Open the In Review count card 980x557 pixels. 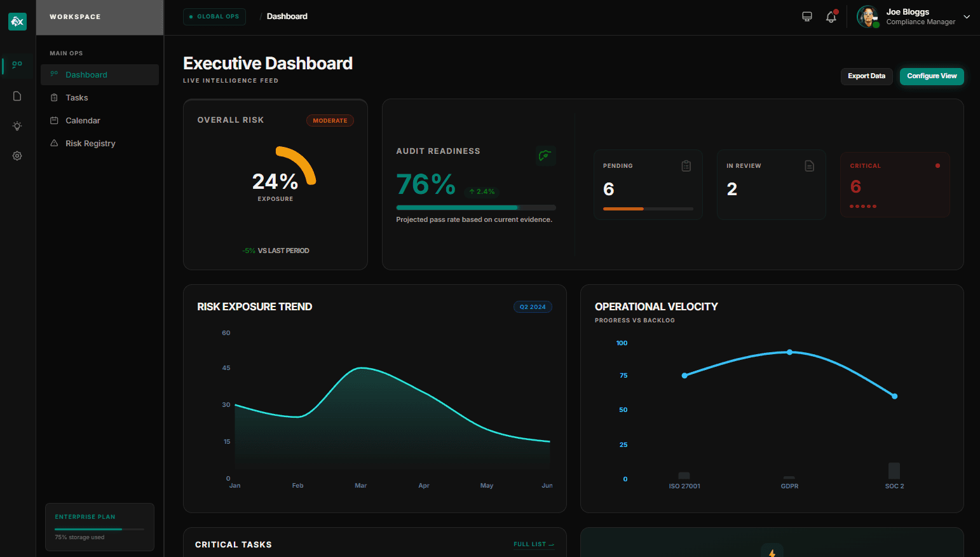coord(772,185)
